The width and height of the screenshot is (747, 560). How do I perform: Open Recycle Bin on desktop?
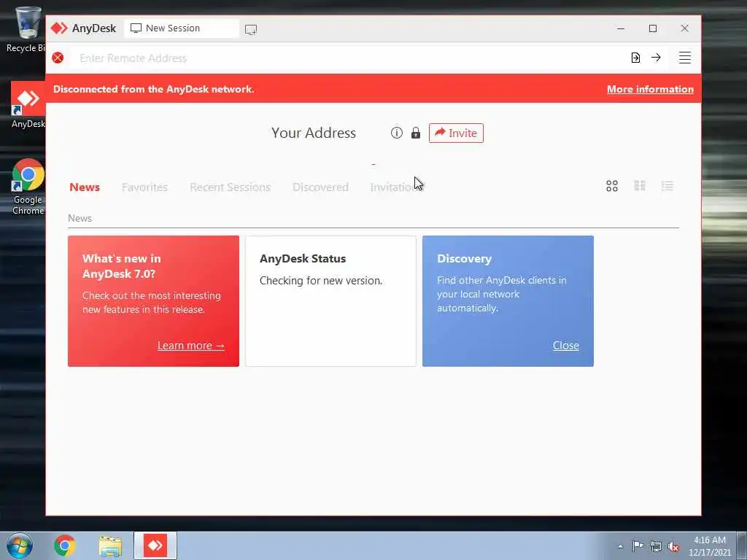(x=26, y=28)
